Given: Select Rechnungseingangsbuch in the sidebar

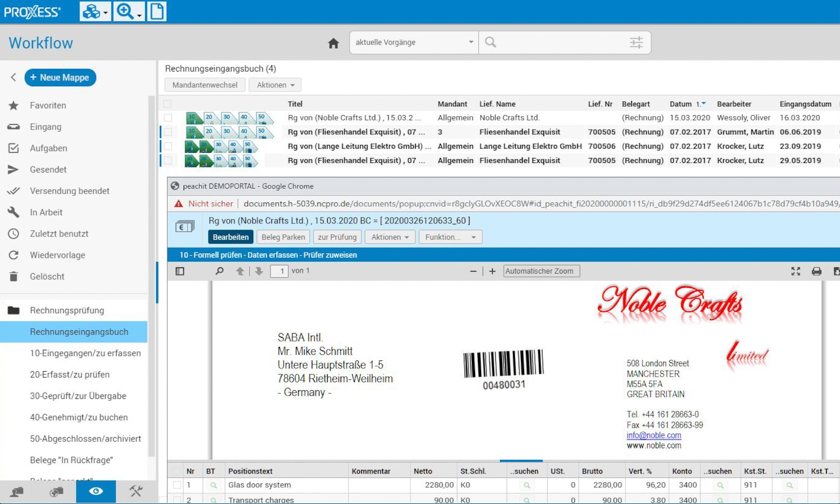Looking at the screenshot, I should 73,332.
